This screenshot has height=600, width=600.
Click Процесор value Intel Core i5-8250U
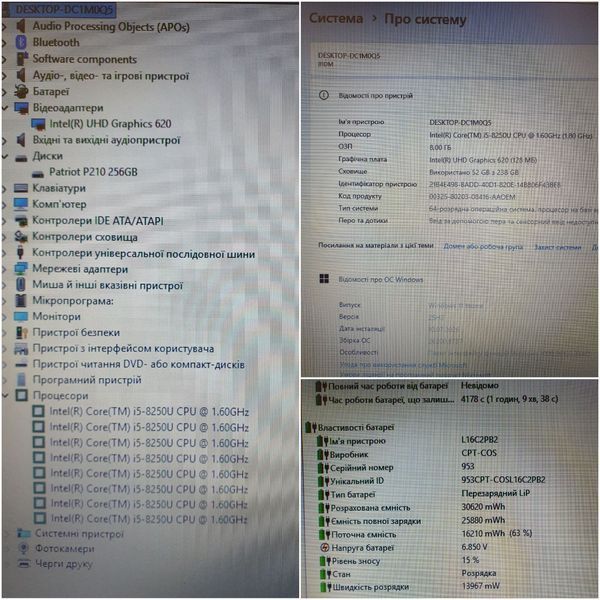pyautogui.click(x=511, y=135)
